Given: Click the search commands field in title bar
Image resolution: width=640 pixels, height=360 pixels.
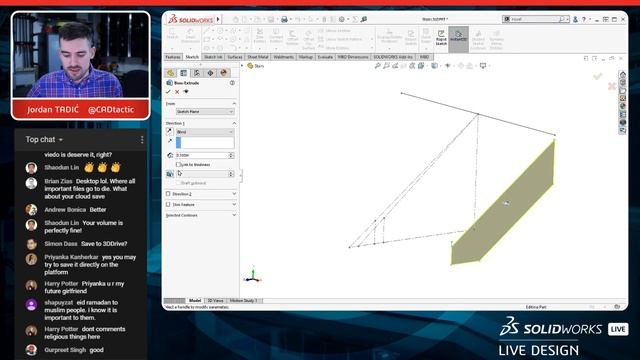Looking at the screenshot, I should [536, 19].
